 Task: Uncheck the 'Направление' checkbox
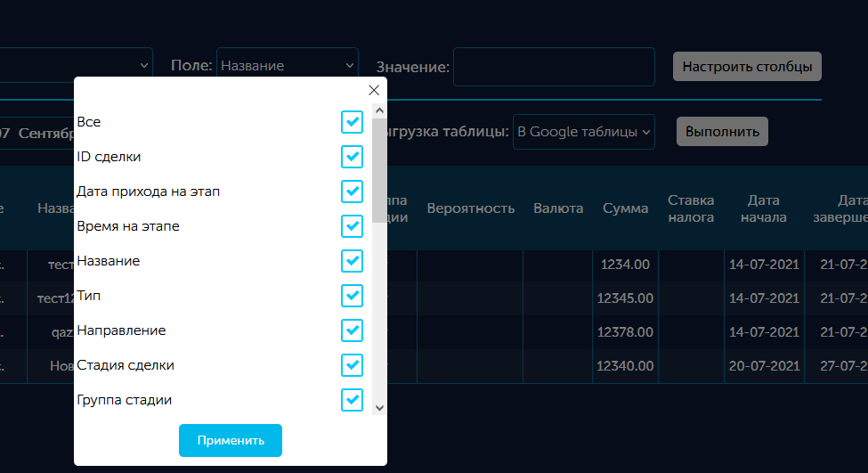click(352, 330)
